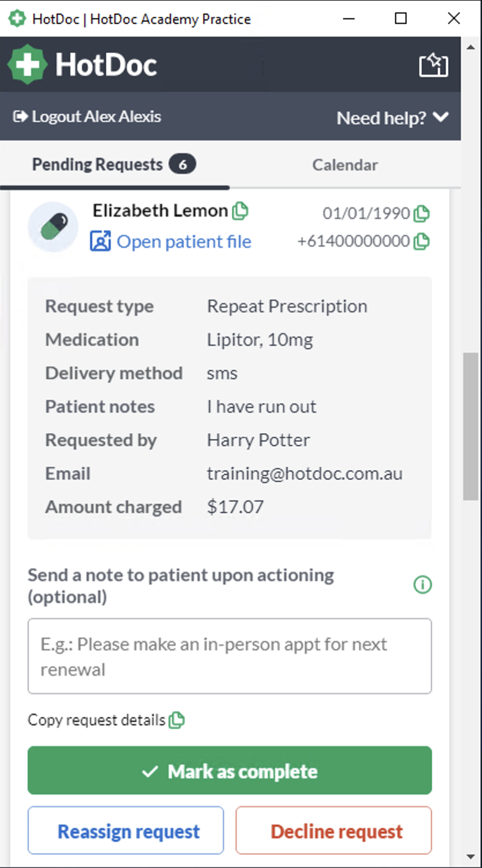Copy the date of birth 01/01/1990
The height and width of the screenshot is (868, 482).
tap(422, 214)
